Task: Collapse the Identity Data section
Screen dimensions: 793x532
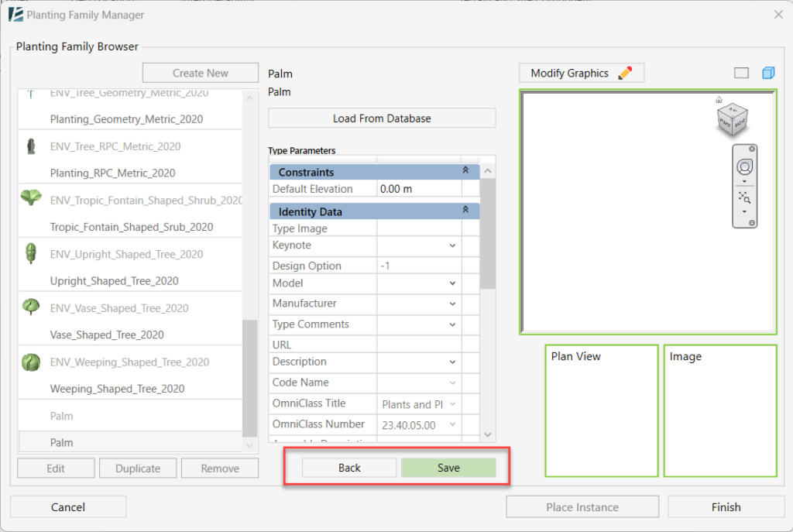Action: pos(465,210)
